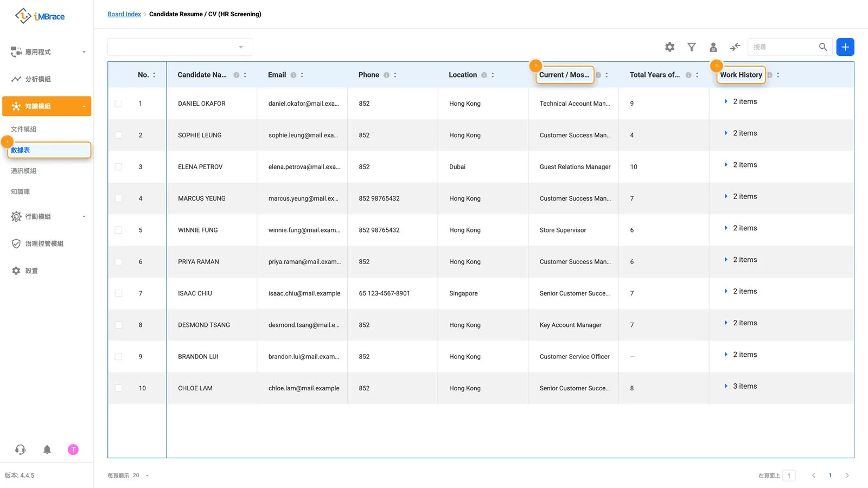Sort the Total Years column
This screenshot has width=868, height=488.
pyautogui.click(x=697, y=75)
